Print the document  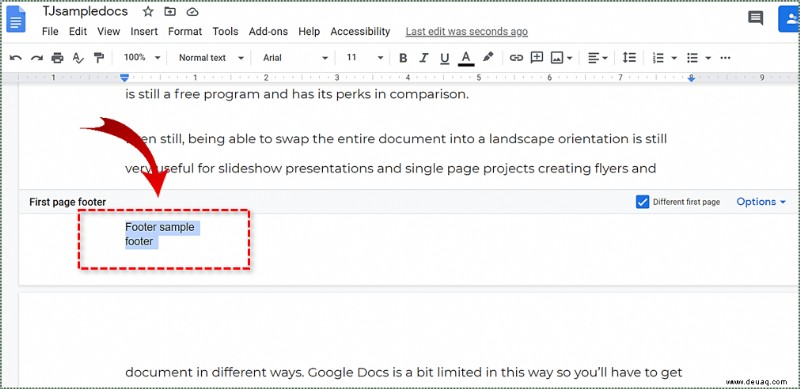tap(57, 58)
